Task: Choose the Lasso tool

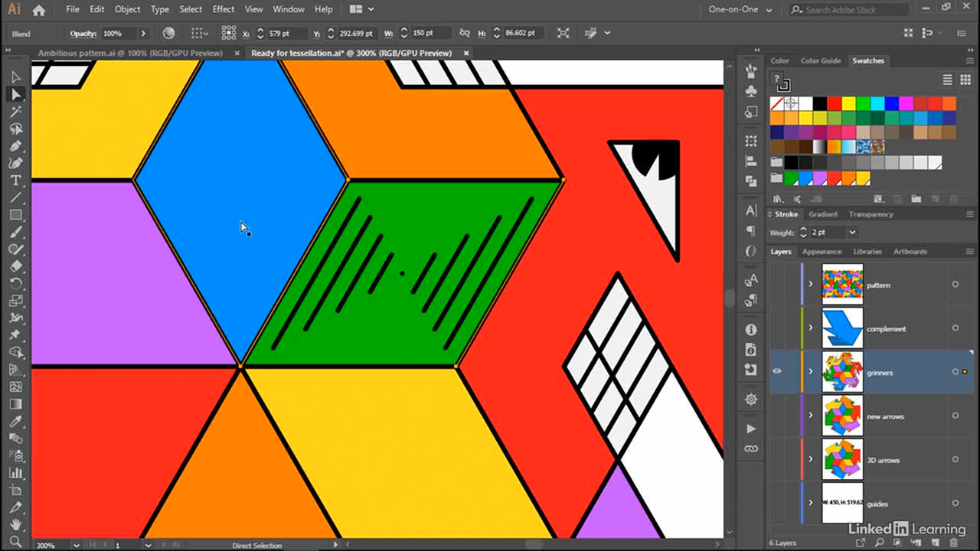Action: point(15,129)
